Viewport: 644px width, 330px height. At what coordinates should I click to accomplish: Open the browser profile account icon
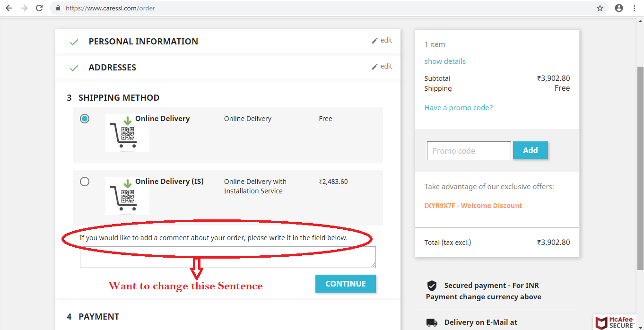(x=619, y=8)
